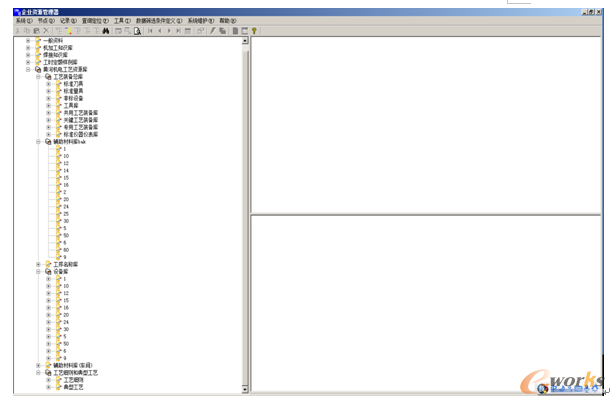615x404 pixels.
Task: Go to first record navigation arrow
Action: click(x=150, y=30)
